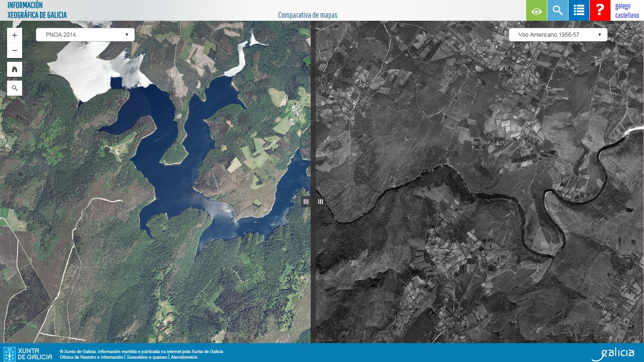Open the list menu icon in header
The width and height of the screenshot is (644, 362).
579,10
